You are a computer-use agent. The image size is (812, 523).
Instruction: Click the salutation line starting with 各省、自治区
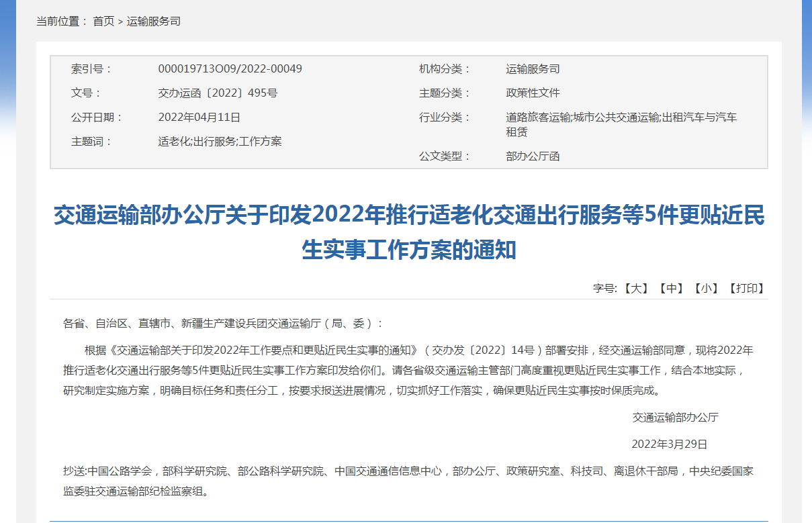point(223,324)
